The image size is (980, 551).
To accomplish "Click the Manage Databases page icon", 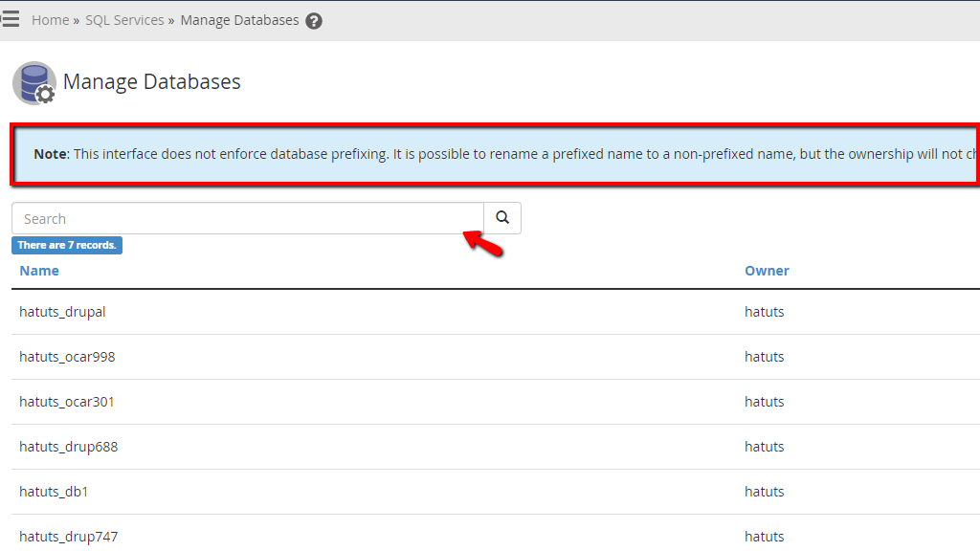I will (34, 83).
